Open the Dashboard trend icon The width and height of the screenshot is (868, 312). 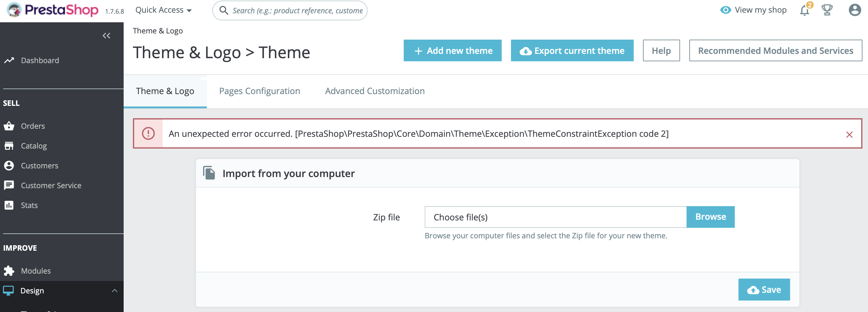[9, 60]
